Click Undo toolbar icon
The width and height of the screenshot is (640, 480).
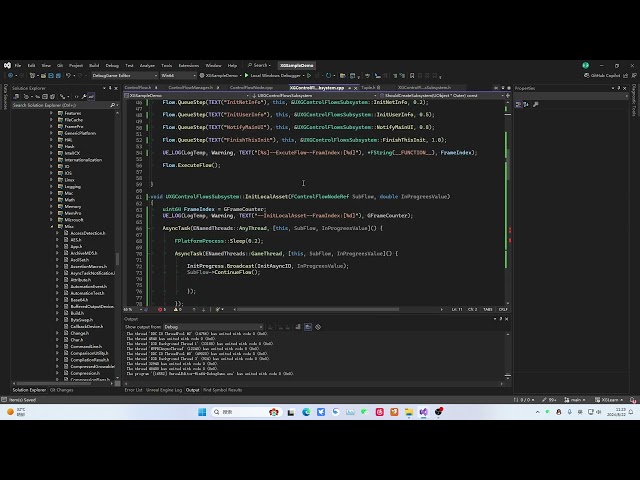(x=68, y=76)
